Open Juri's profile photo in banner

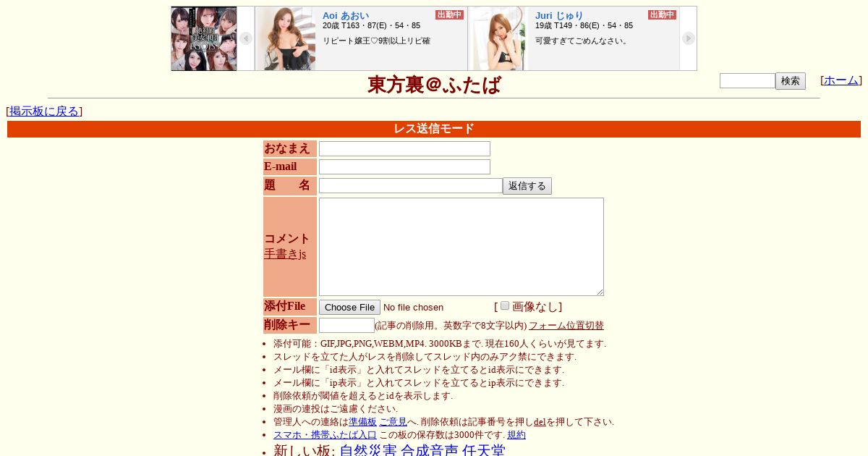pyautogui.click(x=499, y=39)
